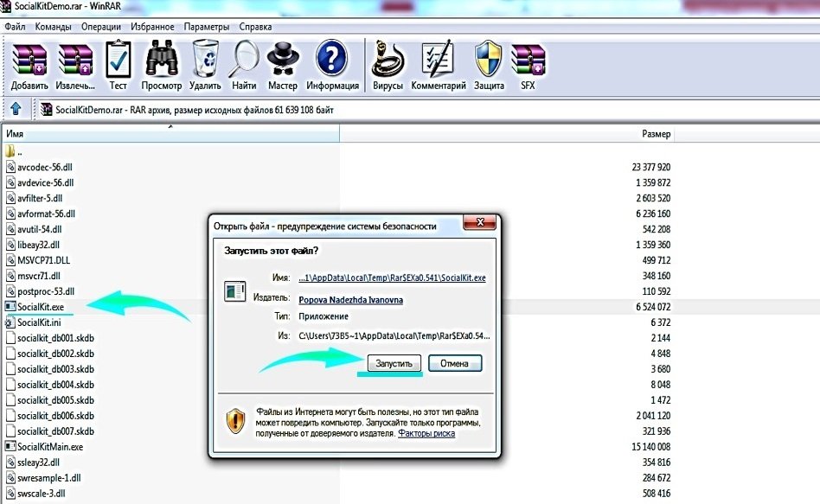
Task: Select postproc-53.dll file name
Action: (x=46, y=291)
